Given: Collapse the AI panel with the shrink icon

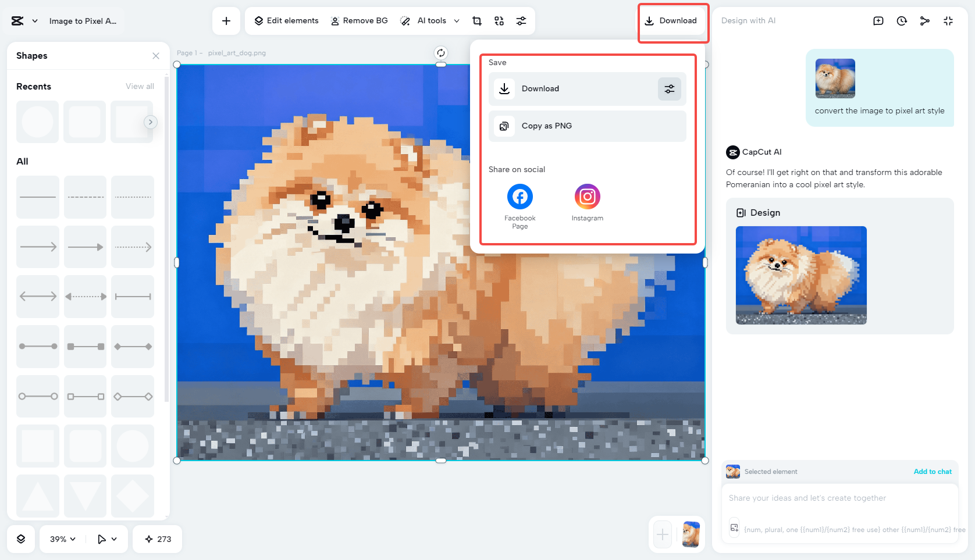Looking at the screenshot, I should click(x=948, y=20).
